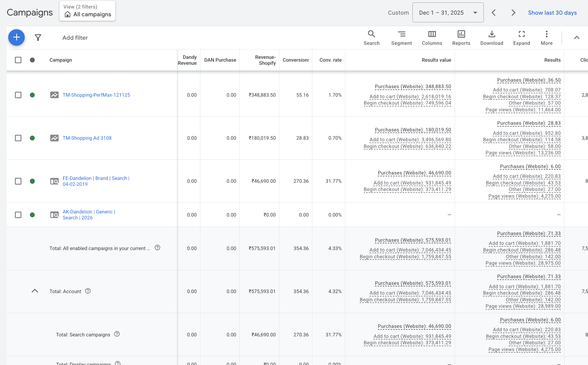Tick checkbox for FE-Dandelion Brand Search
Screen dimensions: 588x365
click(x=18, y=181)
